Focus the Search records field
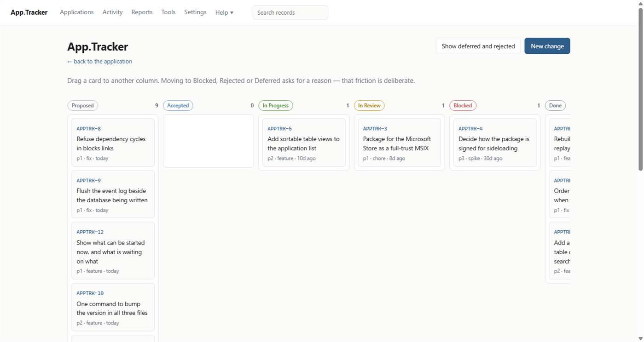 [x=290, y=12]
